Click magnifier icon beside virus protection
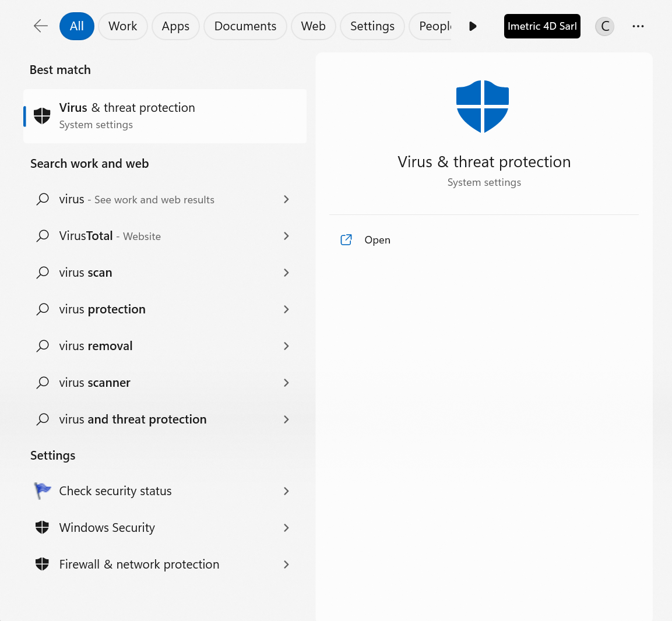This screenshot has height=621, width=672. (43, 309)
